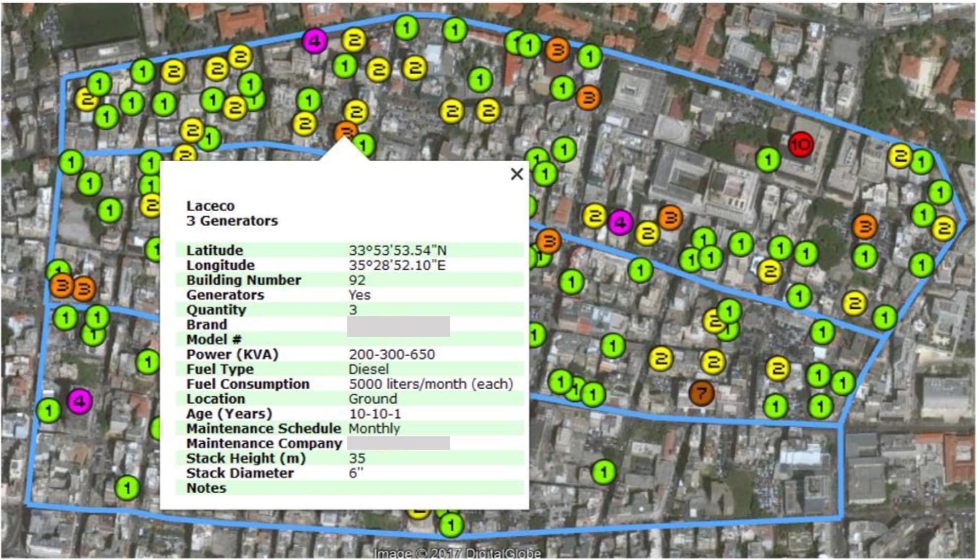Image resolution: width=977 pixels, height=560 pixels.
Task: Click the Latitude value in the popup
Action: click(398, 250)
